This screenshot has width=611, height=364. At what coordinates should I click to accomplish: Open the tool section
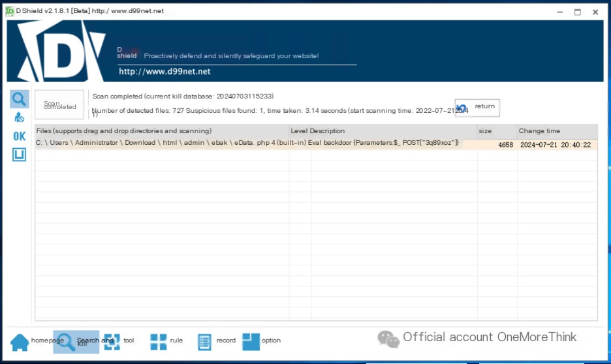pyautogui.click(x=119, y=341)
